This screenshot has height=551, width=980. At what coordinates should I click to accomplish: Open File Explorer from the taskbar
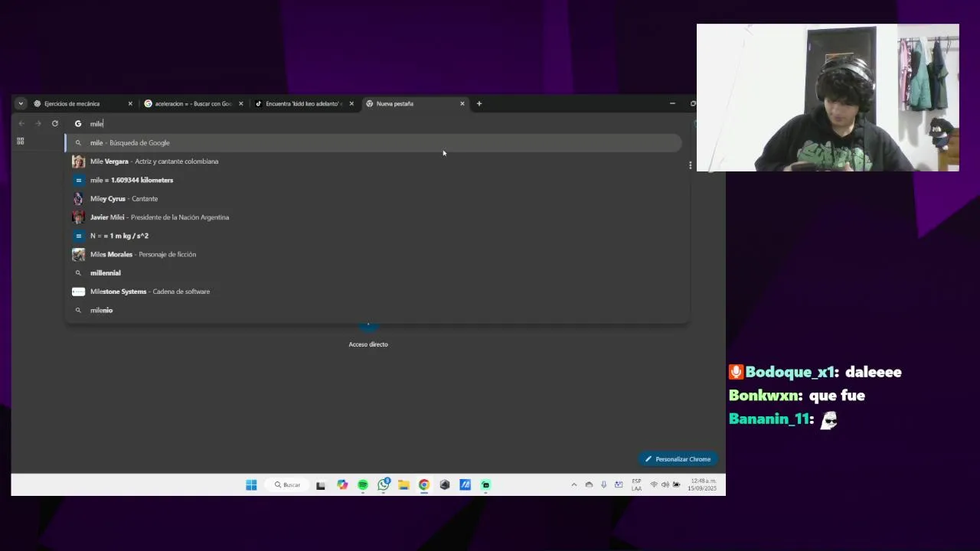[x=403, y=484]
